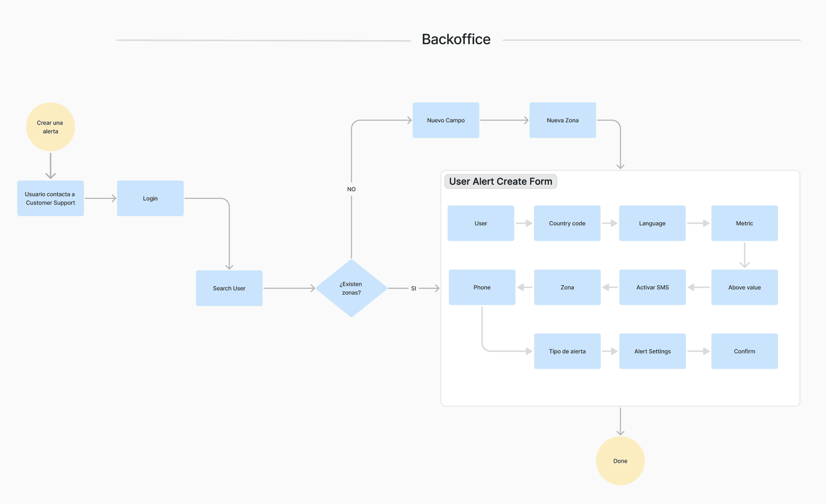This screenshot has width=826, height=504.
Task: Select the Tipo de alerta box
Action: click(x=567, y=351)
